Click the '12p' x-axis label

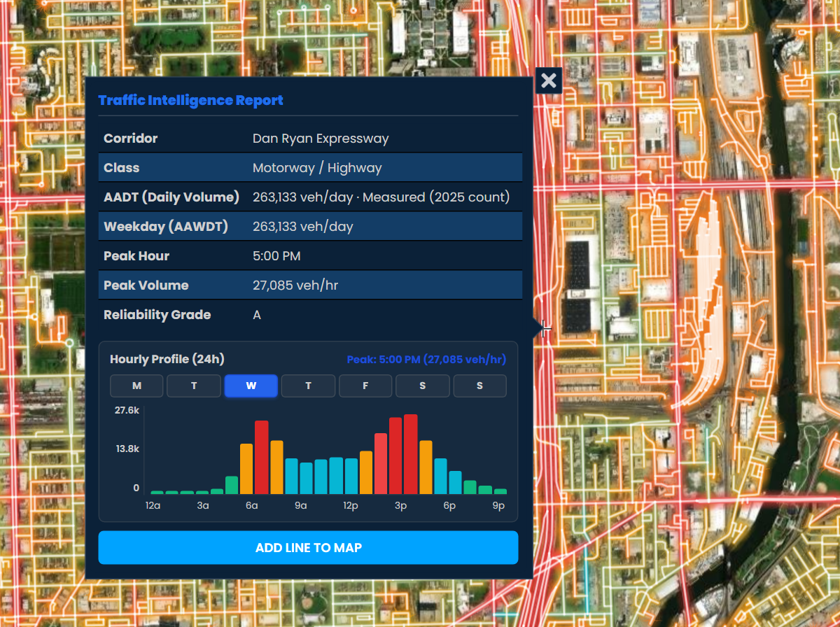(x=351, y=505)
